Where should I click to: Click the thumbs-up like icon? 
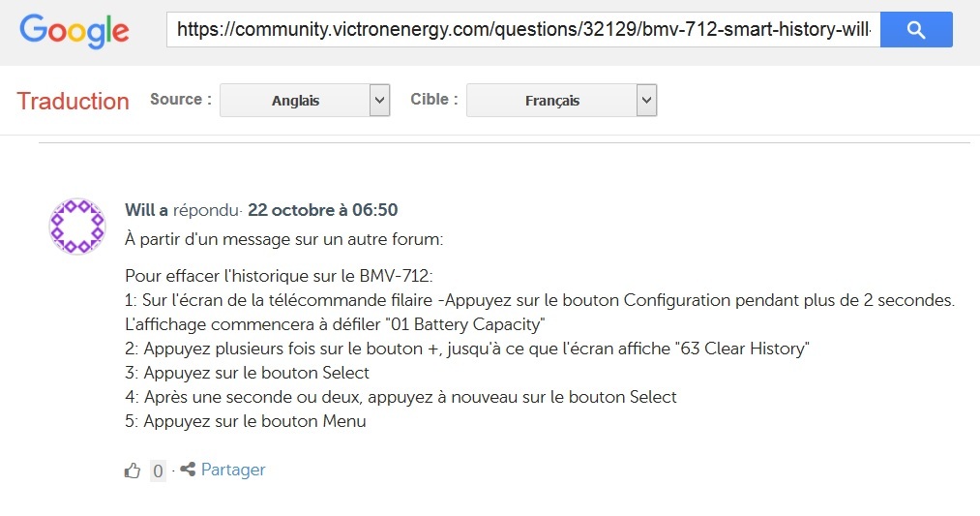click(133, 470)
